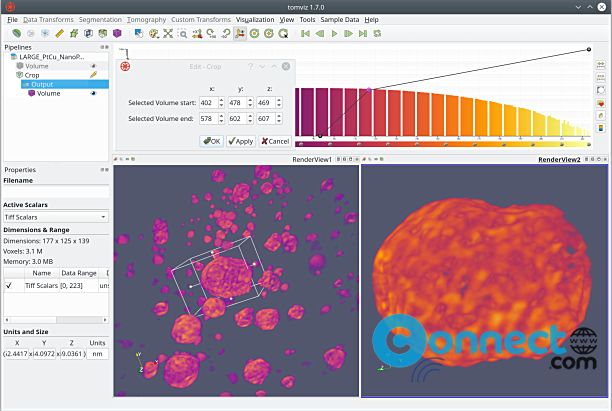
Task: Click the invert color map icon
Action: (x=601, y=90)
